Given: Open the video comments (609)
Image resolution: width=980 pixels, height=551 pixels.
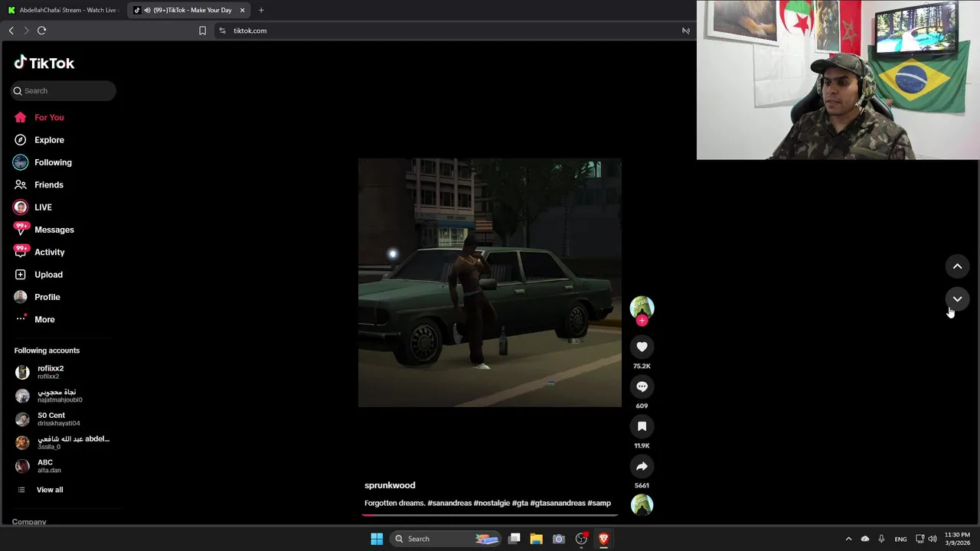Looking at the screenshot, I should [642, 386].
